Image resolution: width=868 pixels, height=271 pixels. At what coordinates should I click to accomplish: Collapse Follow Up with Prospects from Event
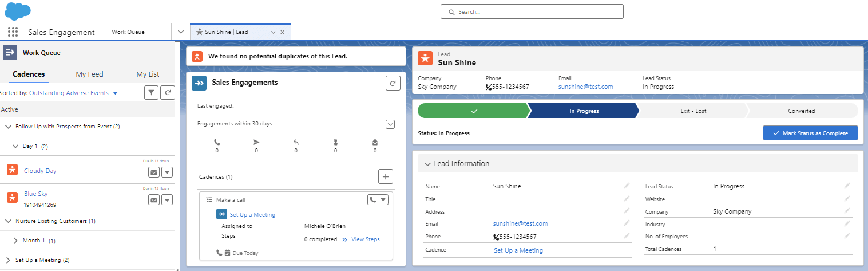[8, 127]
